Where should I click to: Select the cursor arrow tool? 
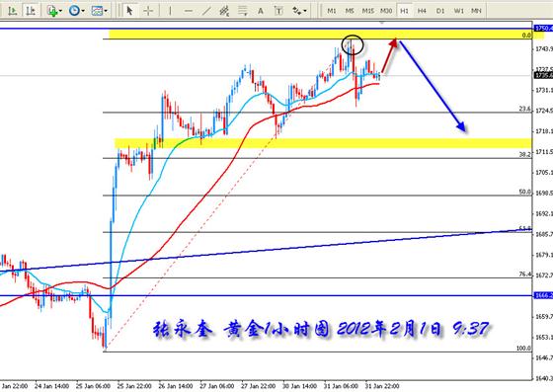click(x=129, y=11)
